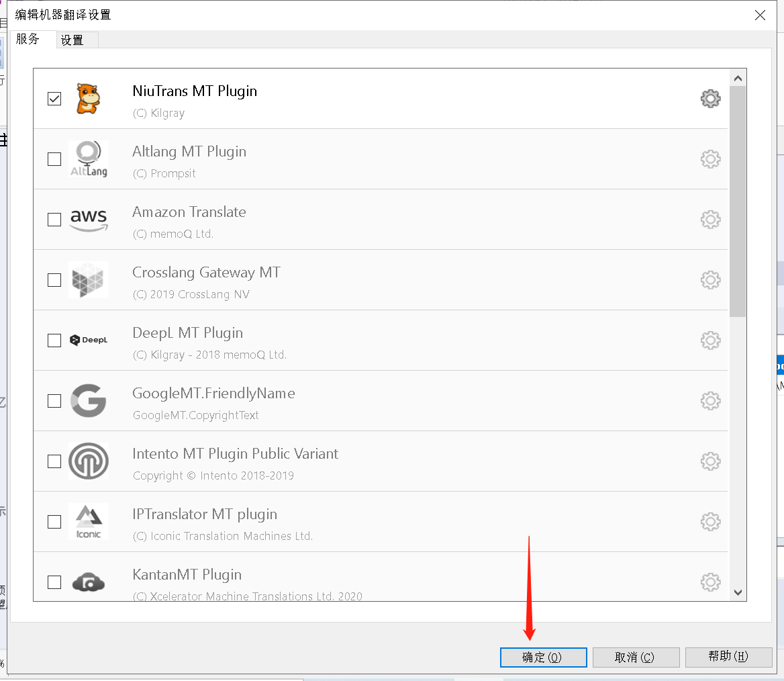
Task: Enable the Altlang MT Plugin checkbox
Action: 54,159
